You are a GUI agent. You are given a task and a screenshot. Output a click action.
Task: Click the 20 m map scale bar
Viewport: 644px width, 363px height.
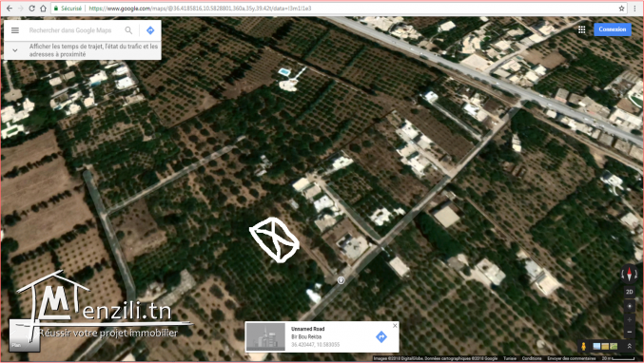pyautogui.click(x=617, y=359)
